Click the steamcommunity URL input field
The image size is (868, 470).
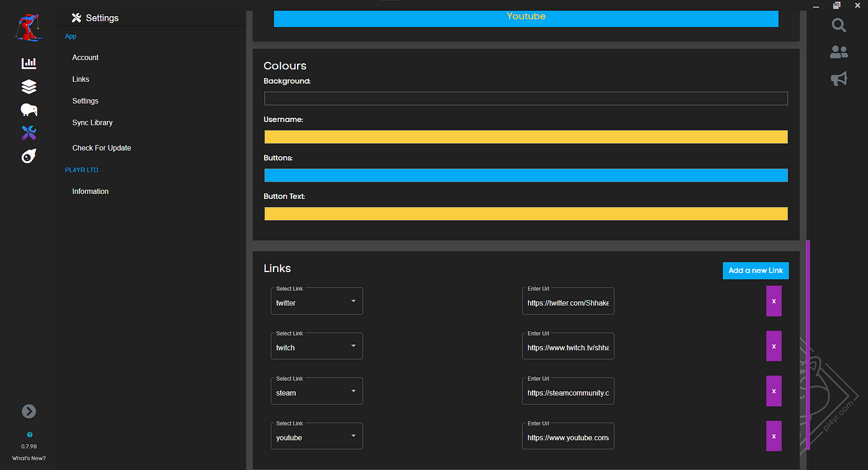click(568, 391)
